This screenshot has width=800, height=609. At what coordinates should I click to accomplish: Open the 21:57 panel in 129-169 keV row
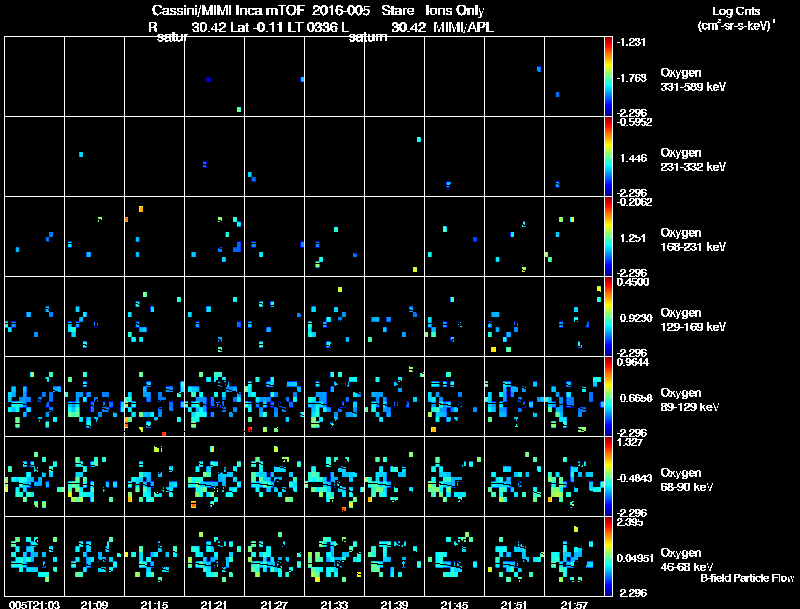574,316
